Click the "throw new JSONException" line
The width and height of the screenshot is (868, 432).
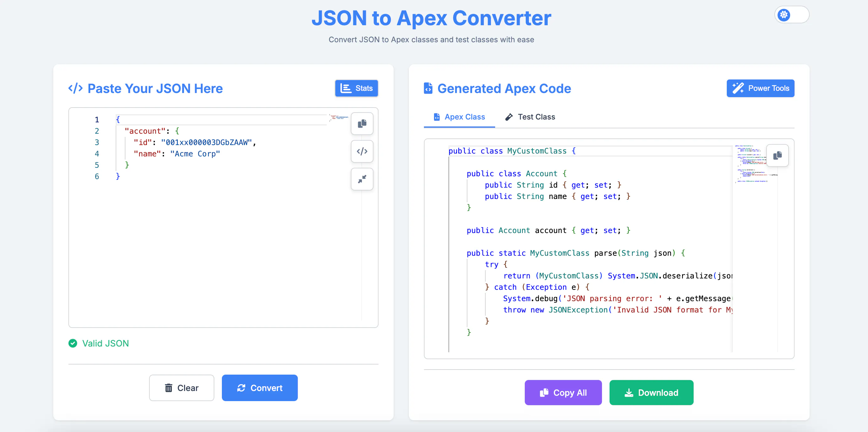pyautogui.click(x=618, y=310)
